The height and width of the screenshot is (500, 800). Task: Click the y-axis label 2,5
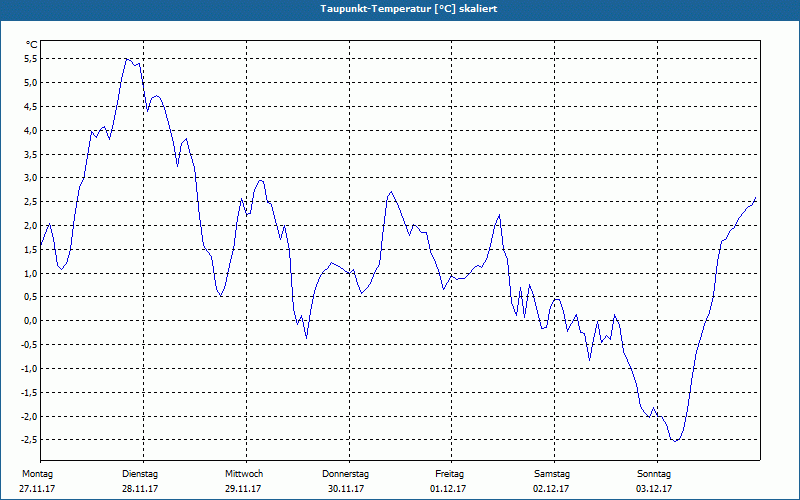tap(31, 202)
